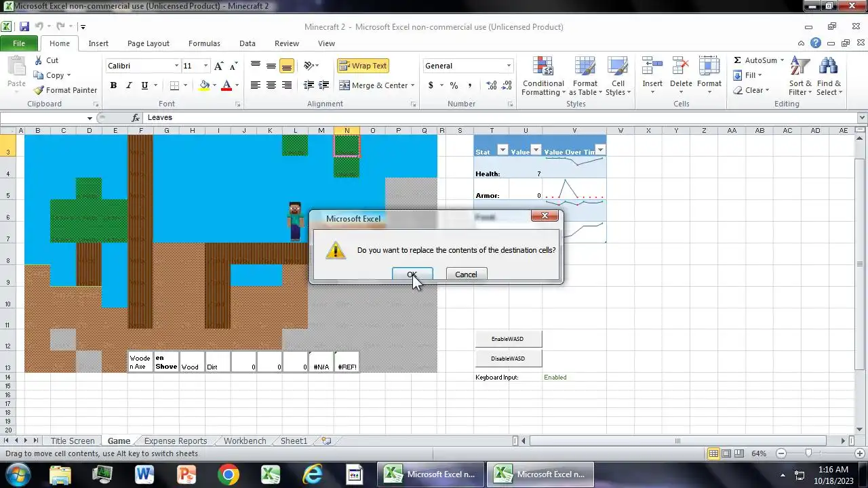The height and width of the screenshot is (488, 868).
Task: Switch to Page Break Preview in status bar
Action: [x=739, y=453]
